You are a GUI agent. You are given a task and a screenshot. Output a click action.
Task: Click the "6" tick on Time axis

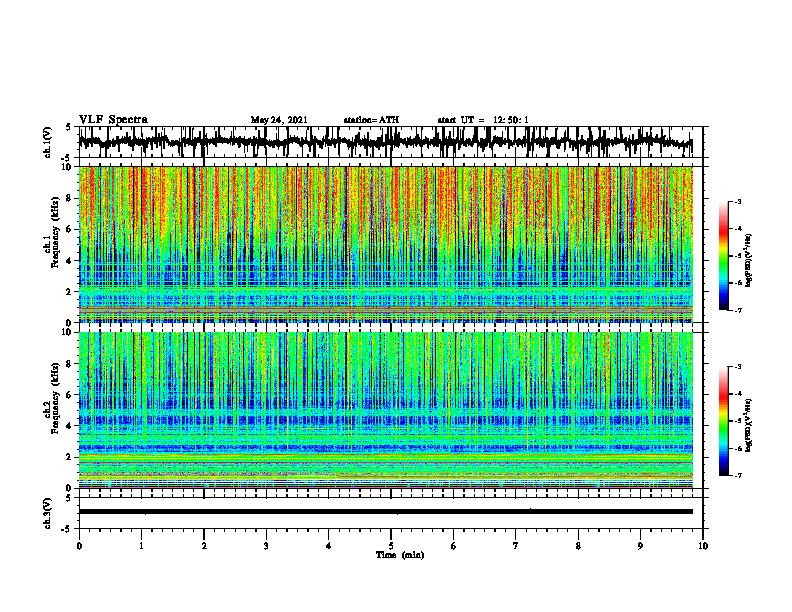coord(454,546)
